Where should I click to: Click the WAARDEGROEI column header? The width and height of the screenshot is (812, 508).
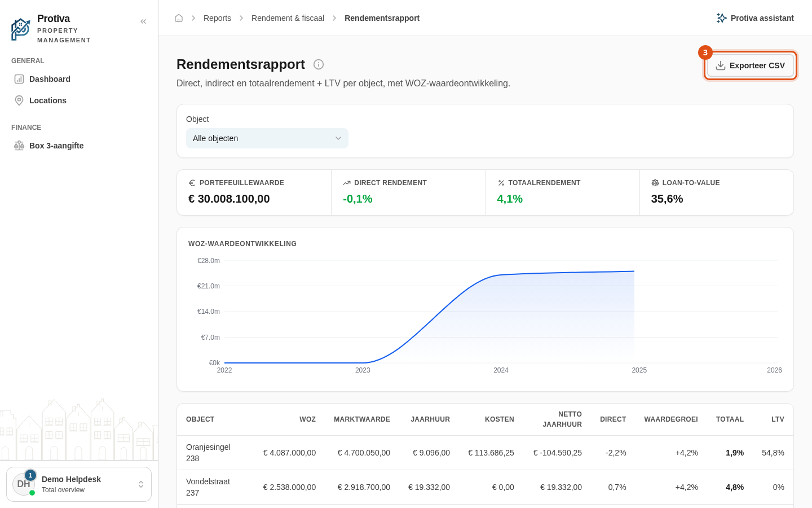(671, 419)
